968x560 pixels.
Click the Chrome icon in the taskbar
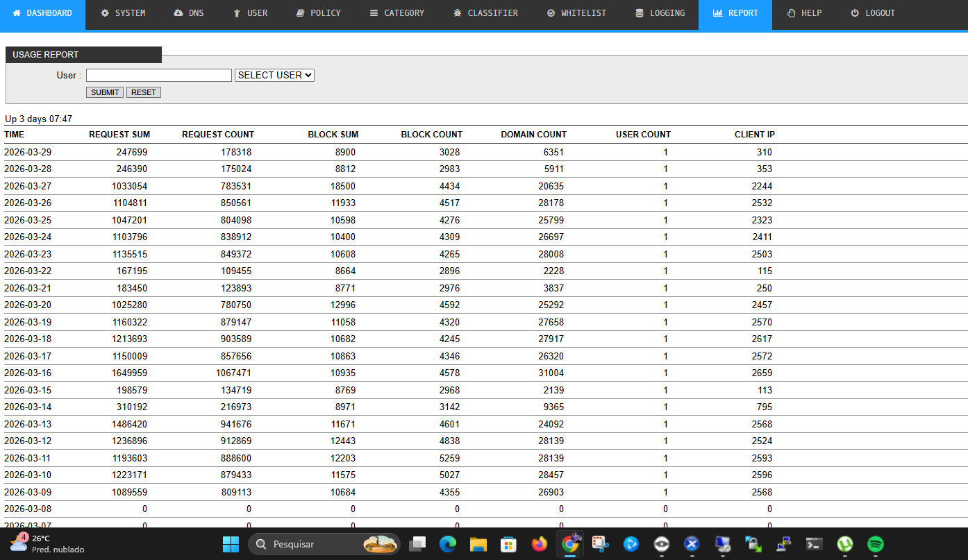tap(570, 544)
